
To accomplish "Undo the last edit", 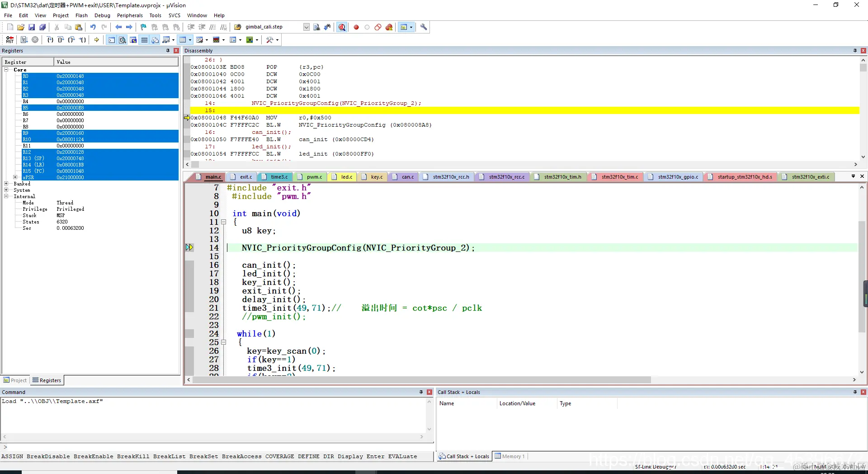I will tap(93, 27).
